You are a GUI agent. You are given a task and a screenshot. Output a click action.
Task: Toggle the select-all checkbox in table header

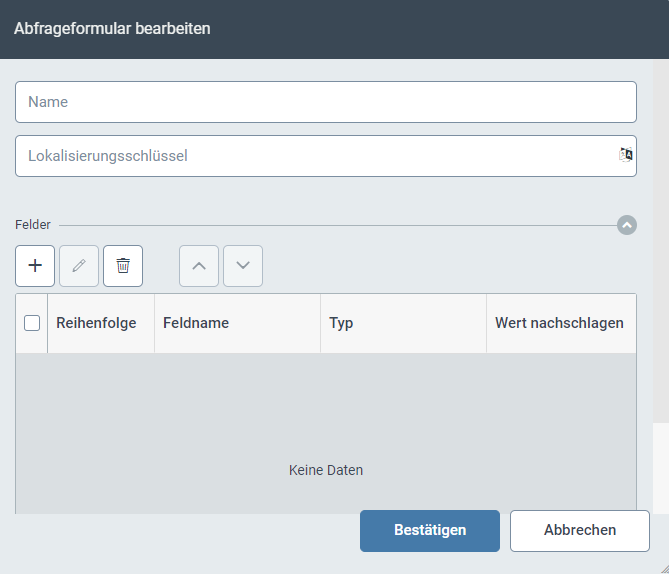tap(32, 323)
